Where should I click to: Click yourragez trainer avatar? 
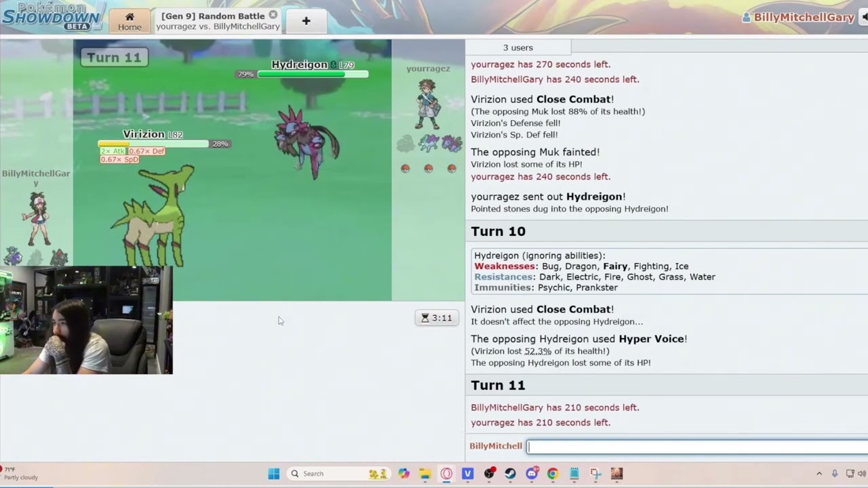tap(428, 103)
